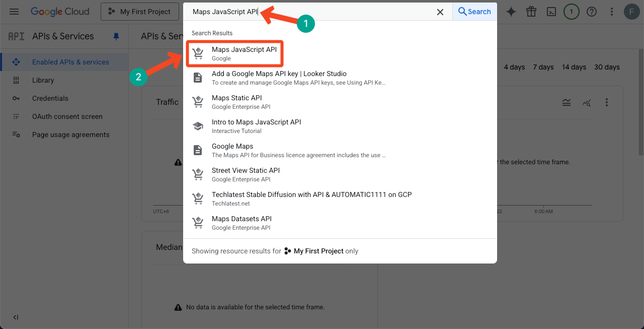Select the 7 days time range
This screenshot has height=329, width=644.
coord(543,67)
